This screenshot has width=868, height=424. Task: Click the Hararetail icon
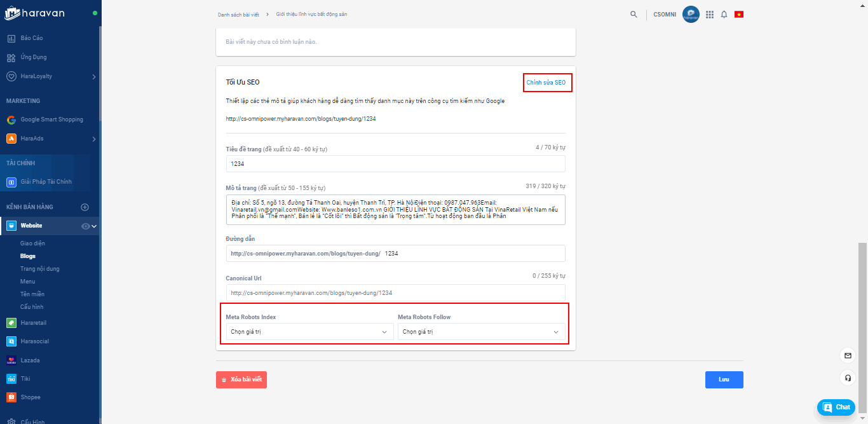point(11,323)
